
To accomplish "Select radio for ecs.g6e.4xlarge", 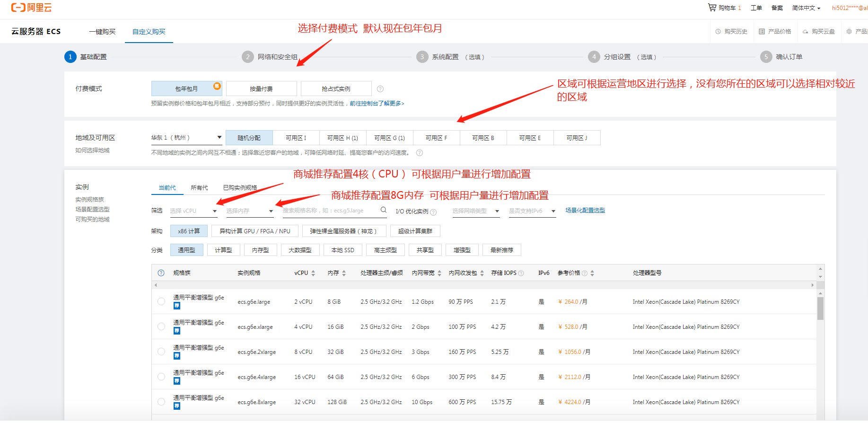I will click(161, 377).
